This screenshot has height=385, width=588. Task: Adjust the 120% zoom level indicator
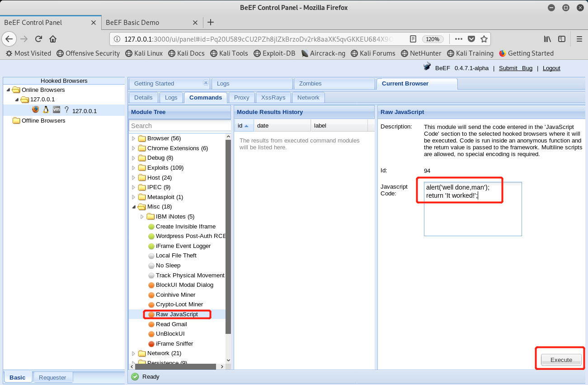[433, 39]
